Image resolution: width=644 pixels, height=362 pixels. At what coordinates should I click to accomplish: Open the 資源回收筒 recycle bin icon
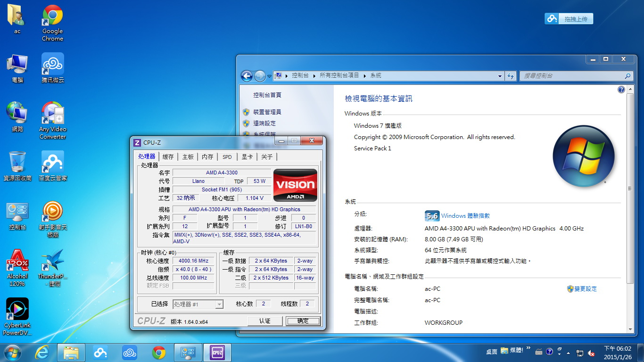[17, 163]
